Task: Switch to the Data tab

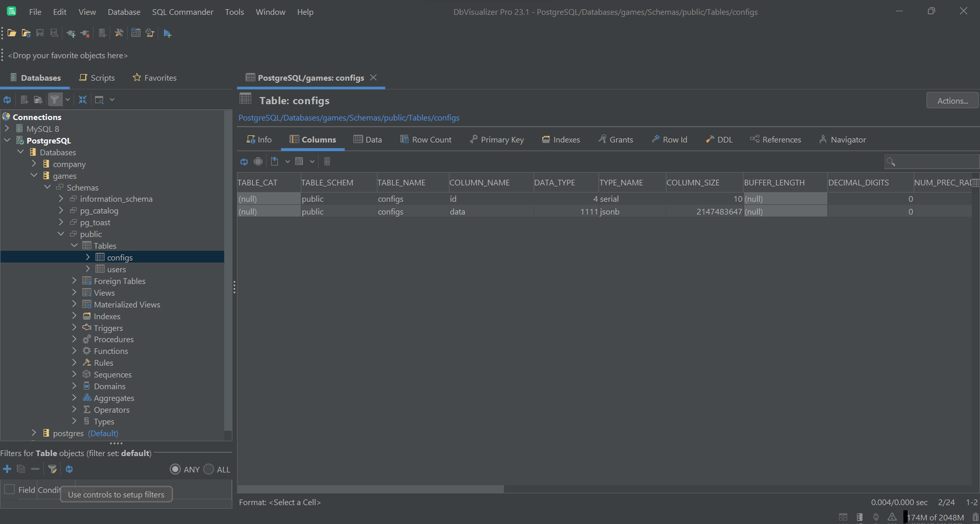Action: (x=367, y=140)
